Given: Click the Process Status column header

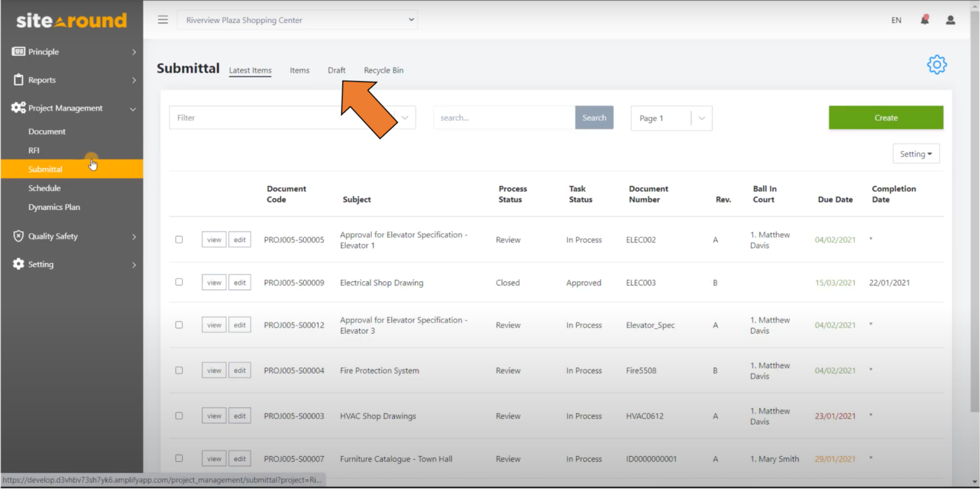Looking at the screenshot, I should pos(512,194).
